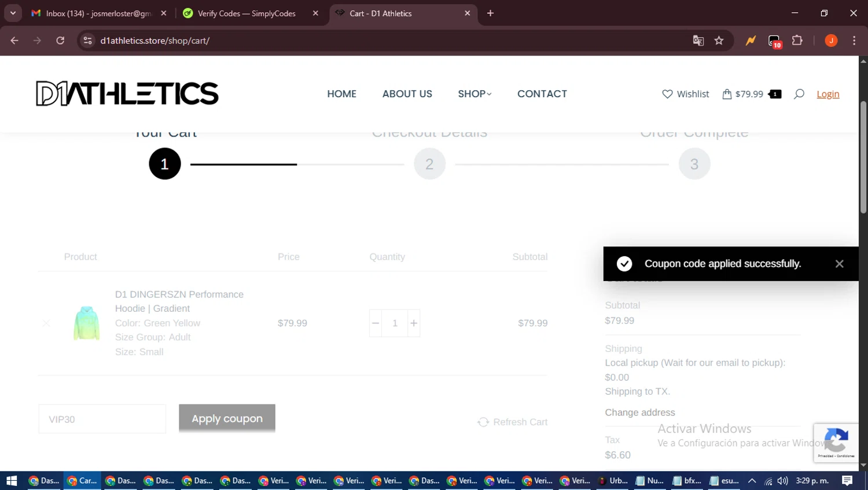Reload the cart page
This screenshot has height=490, width=868.
point(60,40)
